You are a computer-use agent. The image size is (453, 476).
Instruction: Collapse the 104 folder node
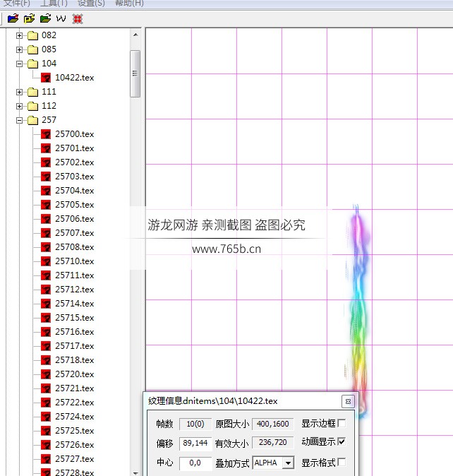click(20, 64)
